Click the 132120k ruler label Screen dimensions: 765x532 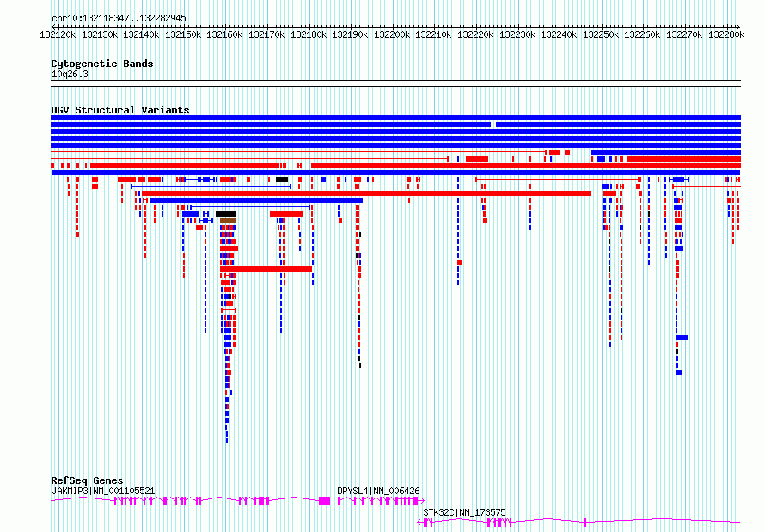click(58, 34)
